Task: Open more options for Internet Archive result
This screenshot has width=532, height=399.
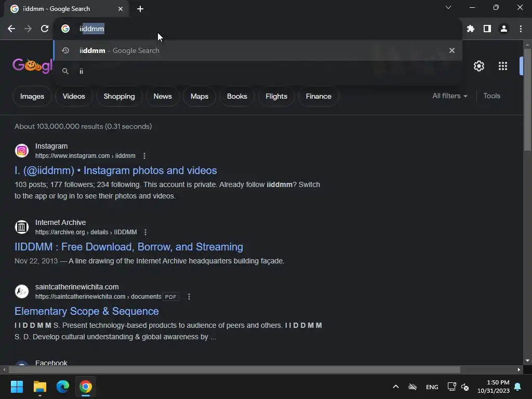Action: point(145,232)
